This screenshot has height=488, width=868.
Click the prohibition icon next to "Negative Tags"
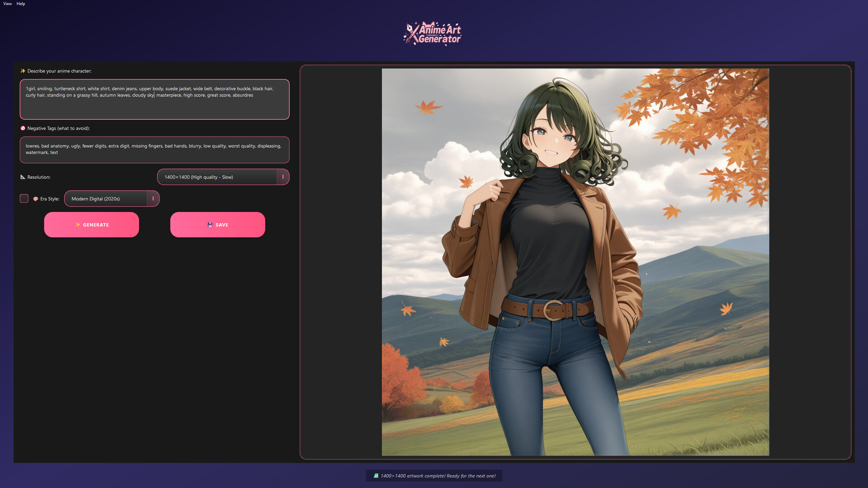point(23,128)
